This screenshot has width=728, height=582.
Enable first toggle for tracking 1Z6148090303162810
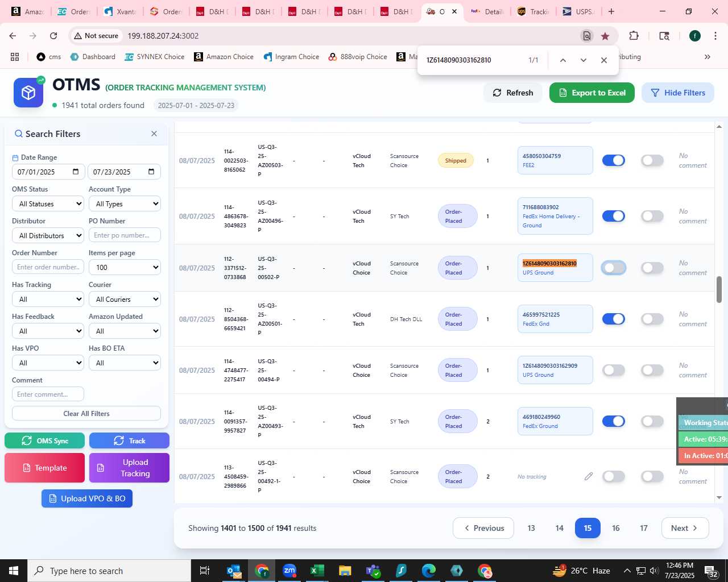tap(614, 268)
